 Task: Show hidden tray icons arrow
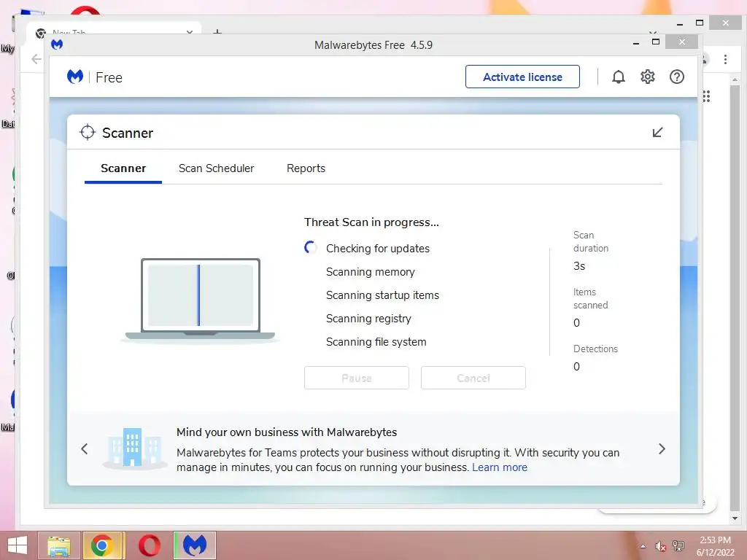pyautogui.click(x=643, y=546)
